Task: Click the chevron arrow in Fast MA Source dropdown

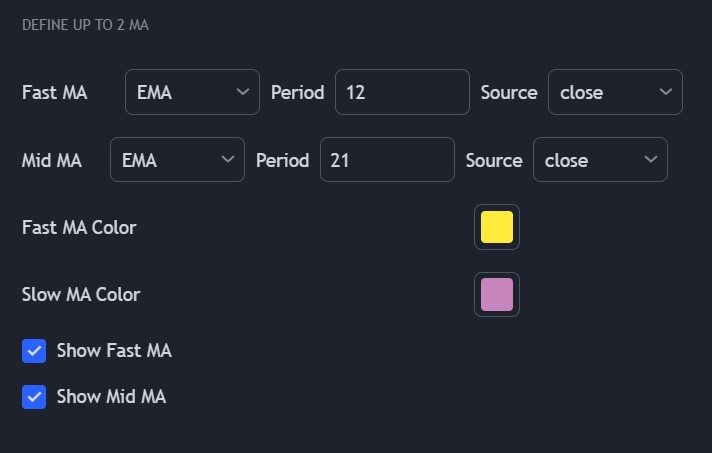Action: (666, 92)
